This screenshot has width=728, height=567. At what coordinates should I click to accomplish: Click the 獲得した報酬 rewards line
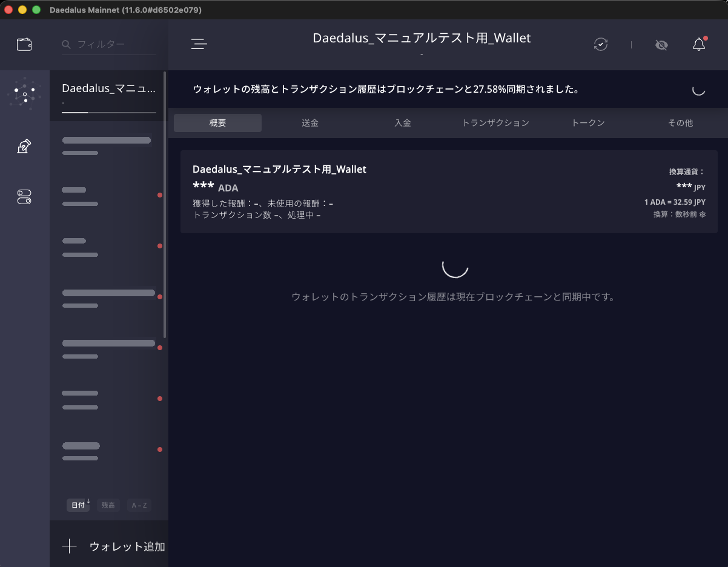point(263,204)
